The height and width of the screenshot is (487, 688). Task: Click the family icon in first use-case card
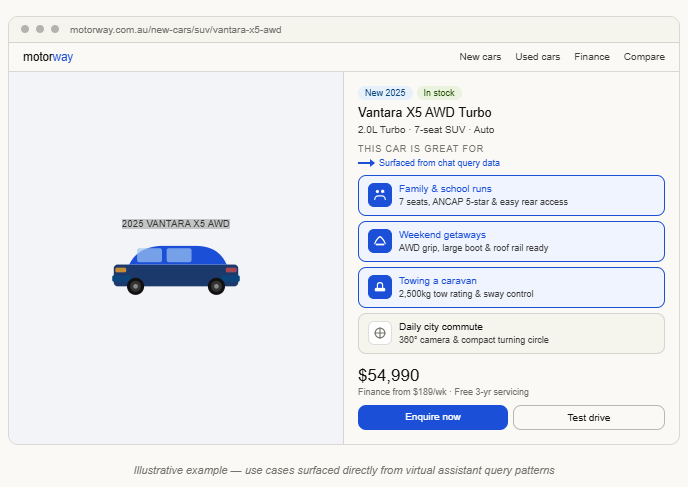pos(380,195)
